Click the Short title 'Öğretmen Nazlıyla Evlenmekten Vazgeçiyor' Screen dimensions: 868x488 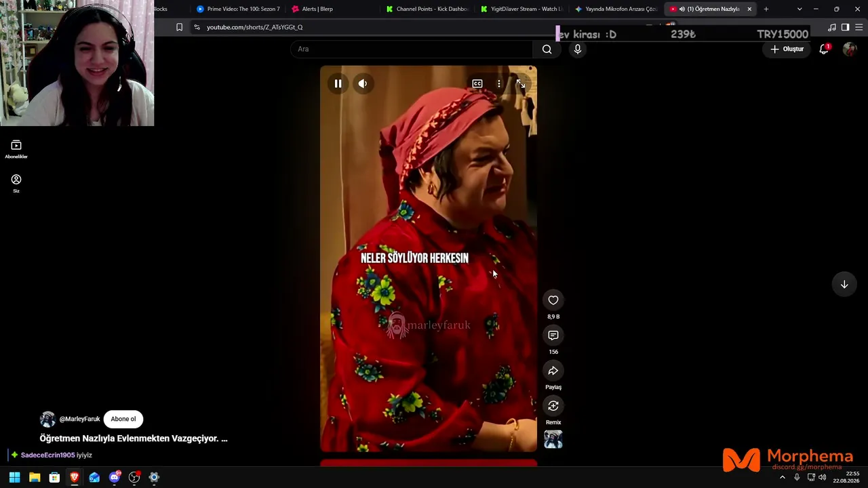[x=134, y=439]
